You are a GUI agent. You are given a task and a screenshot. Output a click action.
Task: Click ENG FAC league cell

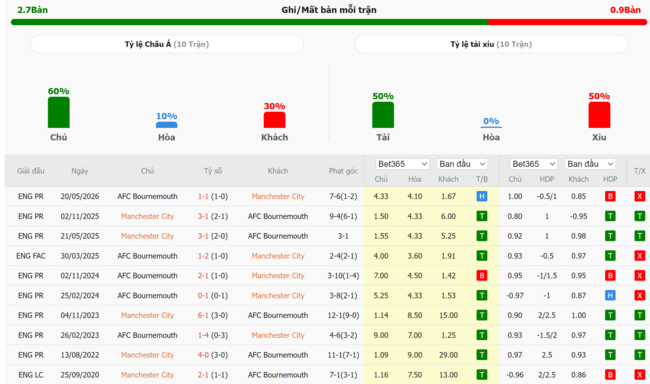pos(31,256)
